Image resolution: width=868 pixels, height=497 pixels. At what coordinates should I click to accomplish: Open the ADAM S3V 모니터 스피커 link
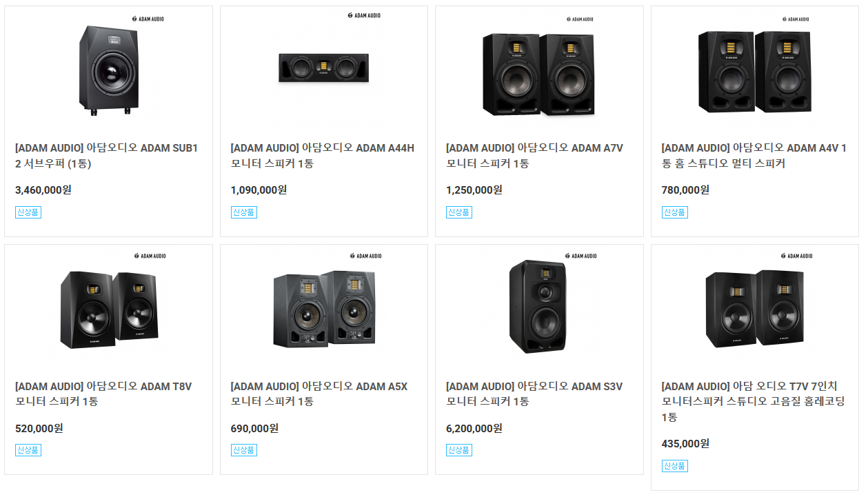pos(534,394)
